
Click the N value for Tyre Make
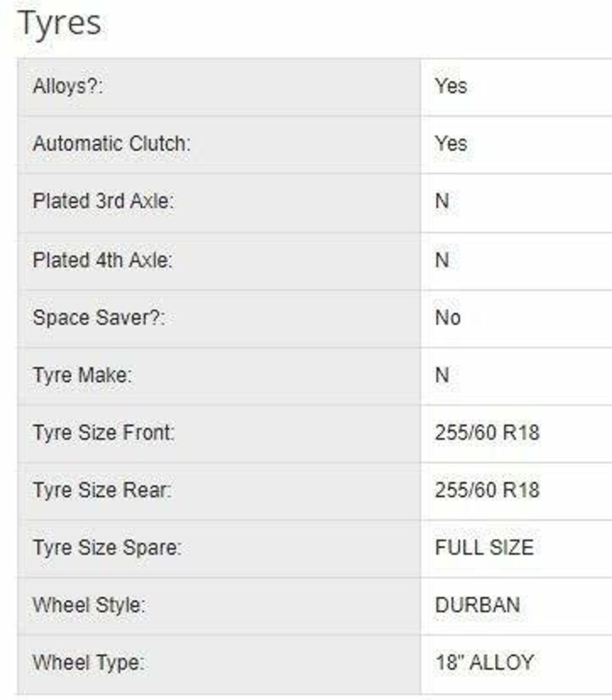pos(442,375)
